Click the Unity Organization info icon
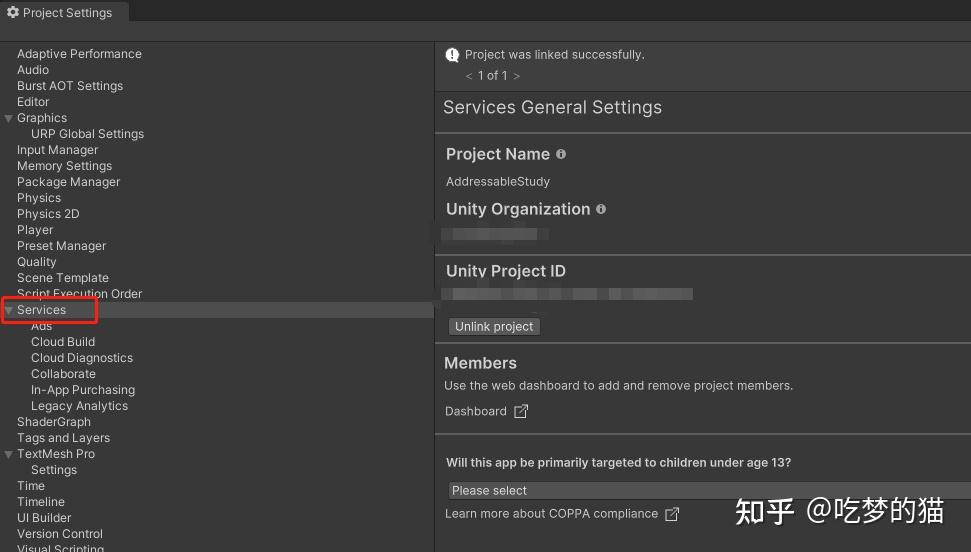The width and height of the screenshot is (971, 552). pos(601,209)
